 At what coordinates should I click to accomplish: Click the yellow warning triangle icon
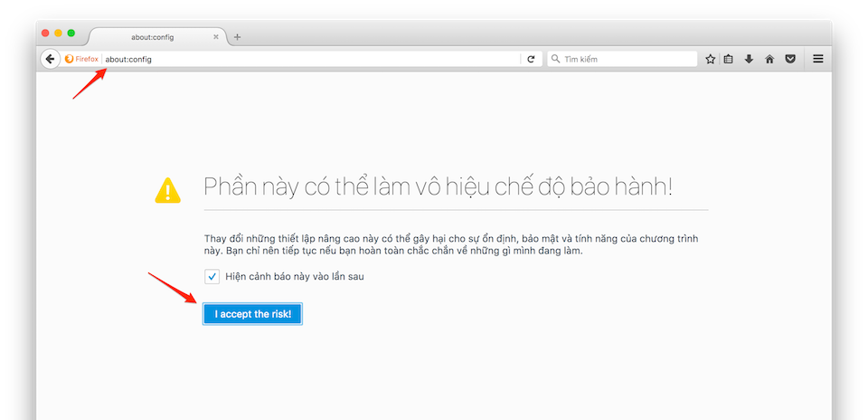[x=167, y=190]
